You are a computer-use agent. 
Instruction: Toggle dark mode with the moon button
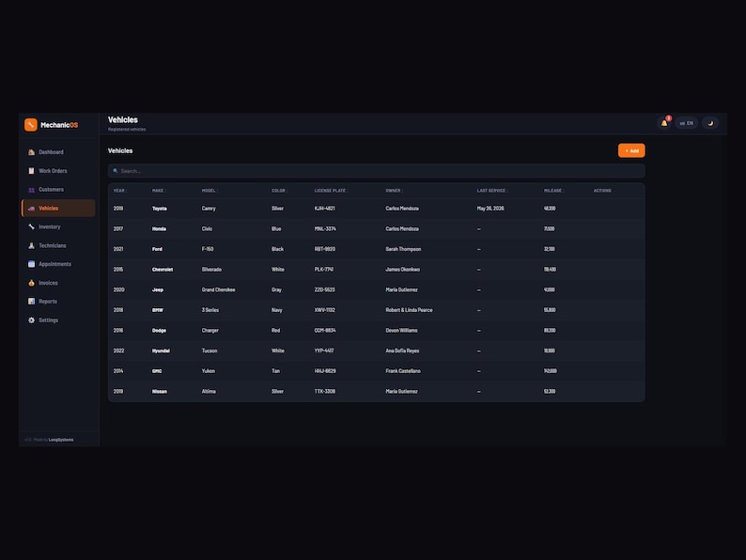tap(710, 123)
